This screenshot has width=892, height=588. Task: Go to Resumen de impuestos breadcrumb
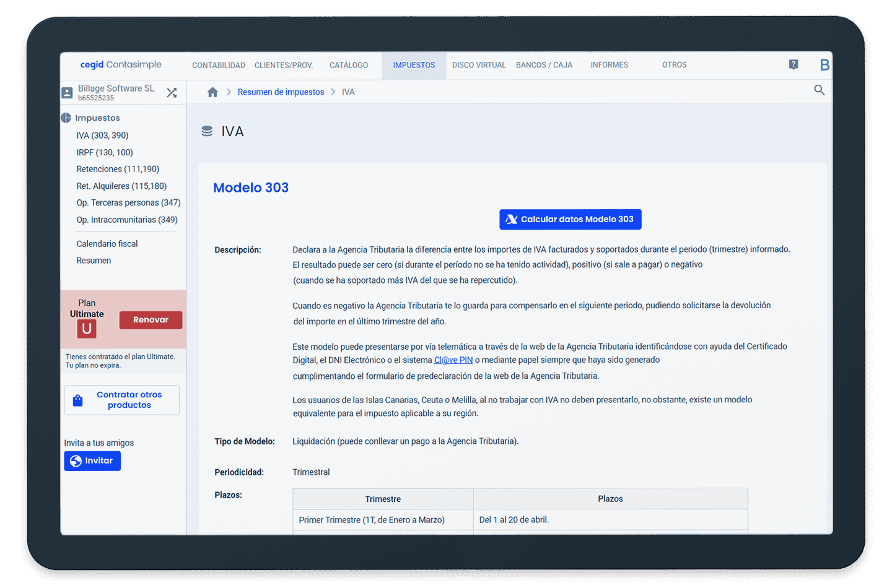coord(281,92)
